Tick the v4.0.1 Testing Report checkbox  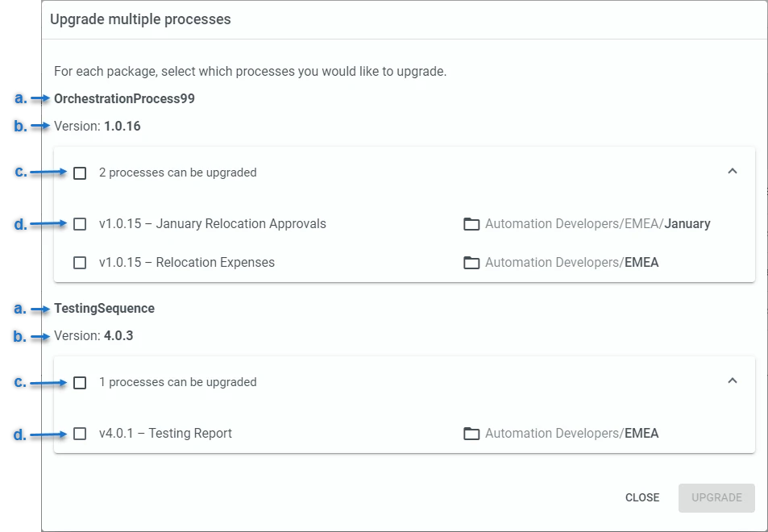[x=80, y=434]
